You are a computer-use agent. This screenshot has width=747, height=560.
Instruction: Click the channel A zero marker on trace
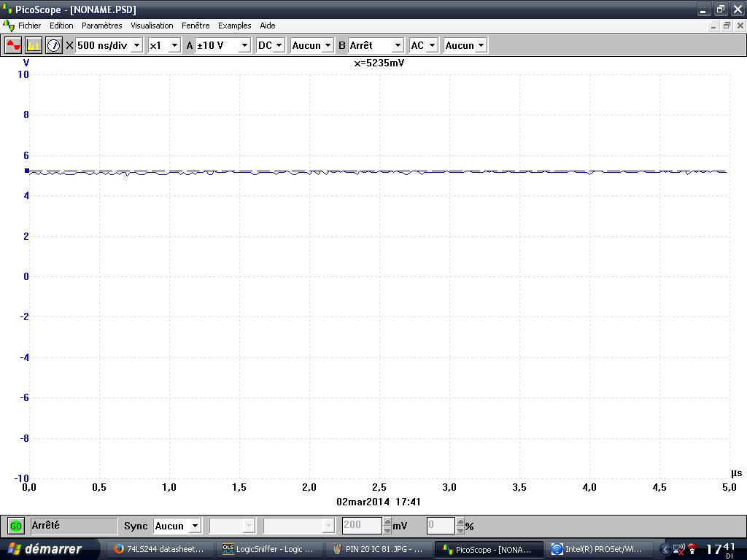pyautogui.click(x=27, y=171)
